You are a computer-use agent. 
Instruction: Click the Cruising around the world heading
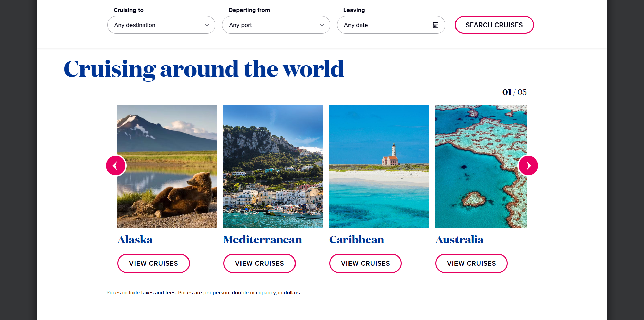(x=204, y=69)
